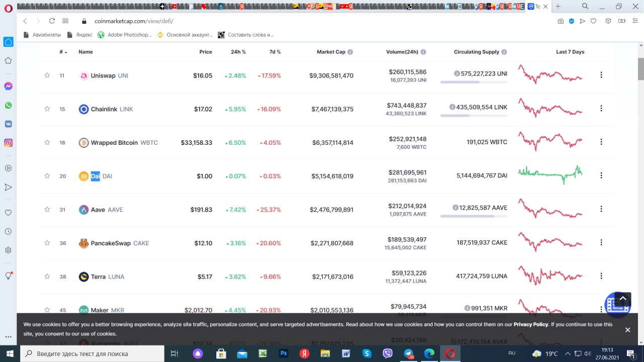The image size is (644, 362).
Task: Click the Aave circulating supply progress bar
Action: pyautogui.click(x=474, y=216)
